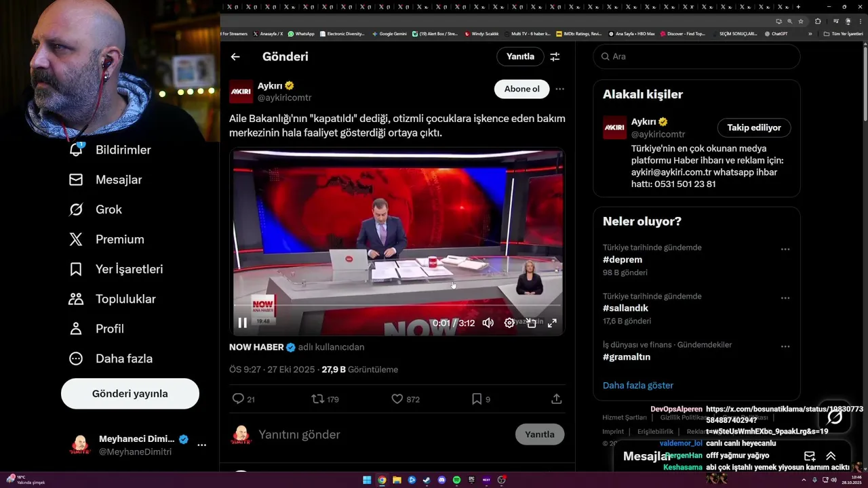Viewport: 868px width, 488px height.
Task: Open the floating Grok button
Action: (835, 417)
